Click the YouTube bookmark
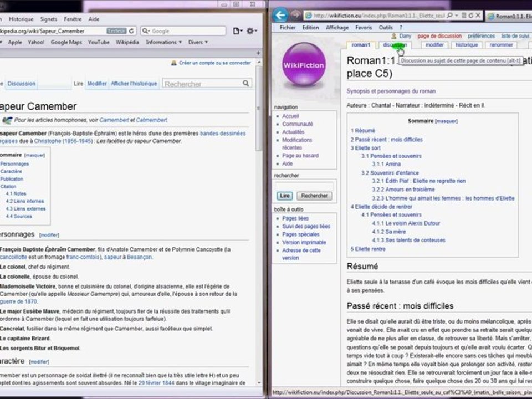Image resolution: width=532 pixels, height=399 pixels. pos(99,42)
